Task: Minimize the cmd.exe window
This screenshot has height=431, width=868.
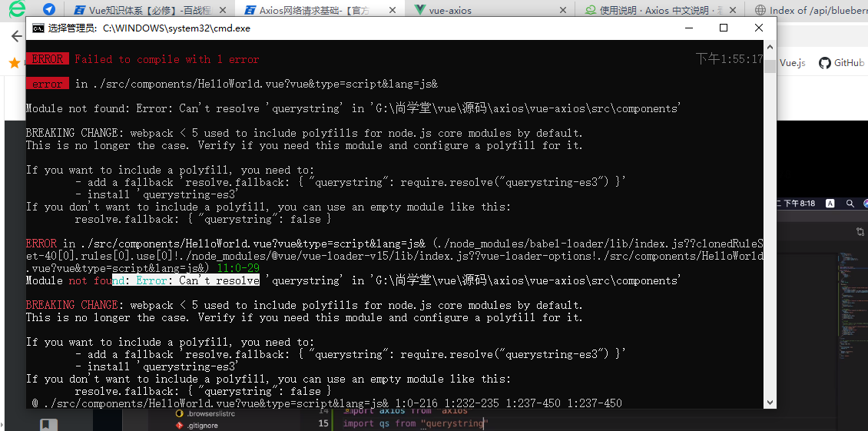Action: pyautogui.click(x=688, y=28)
